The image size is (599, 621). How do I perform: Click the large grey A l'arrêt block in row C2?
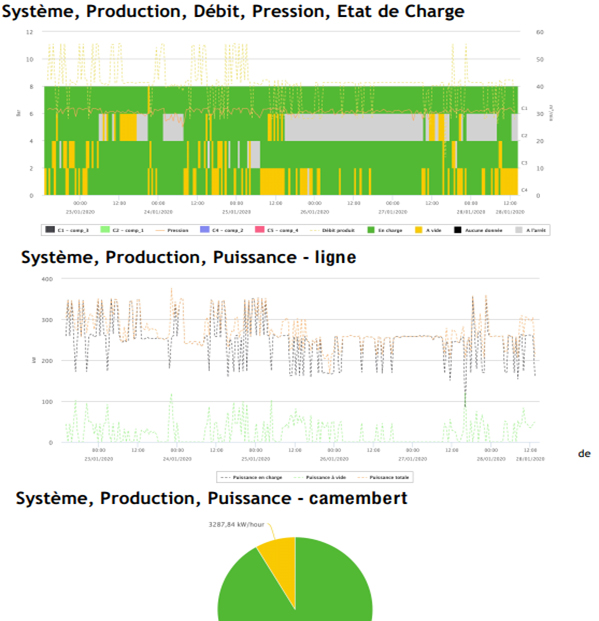[354, 127]
